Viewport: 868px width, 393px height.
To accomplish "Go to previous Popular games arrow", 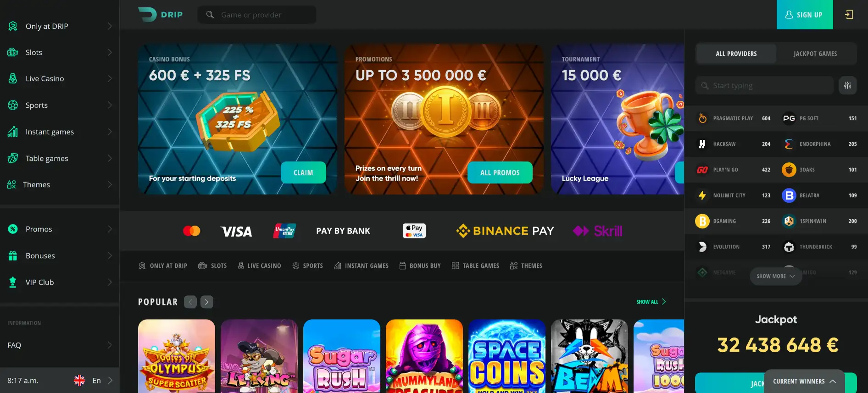I will click(x=190, y=302).
